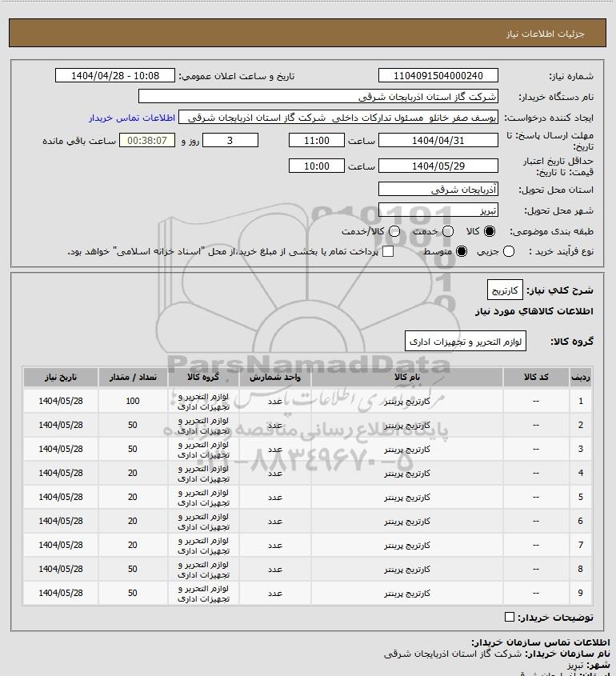Click the ایجاد کننده درخواست field
Image resolution: width=616 pixels, height=676 pixels.
coord(338,118)
